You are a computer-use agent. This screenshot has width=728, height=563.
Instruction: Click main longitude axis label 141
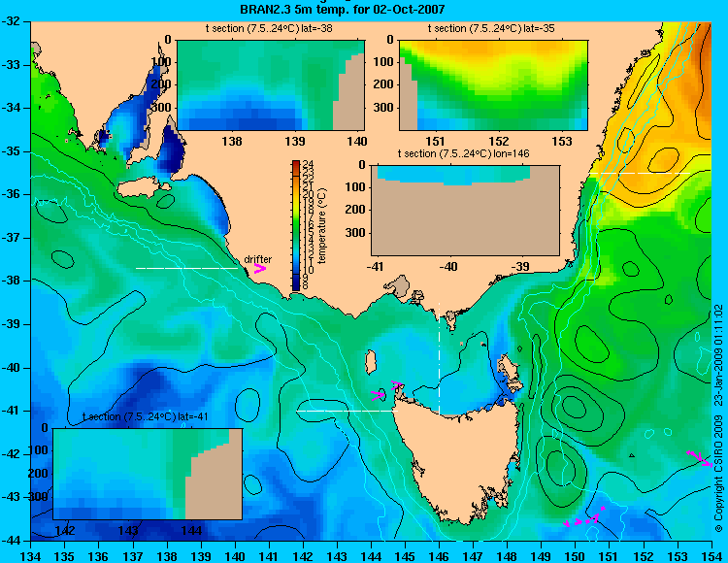pos(269,556)
